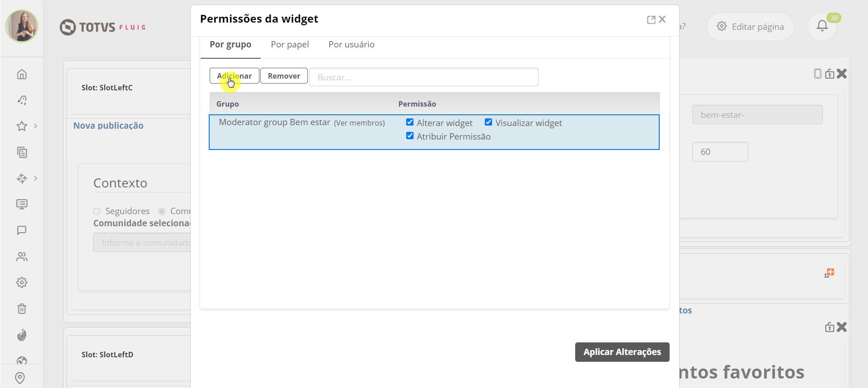This screenshot has width=868, height=388.
Task: Click the Grupo column header
Action: coord(227,104)
